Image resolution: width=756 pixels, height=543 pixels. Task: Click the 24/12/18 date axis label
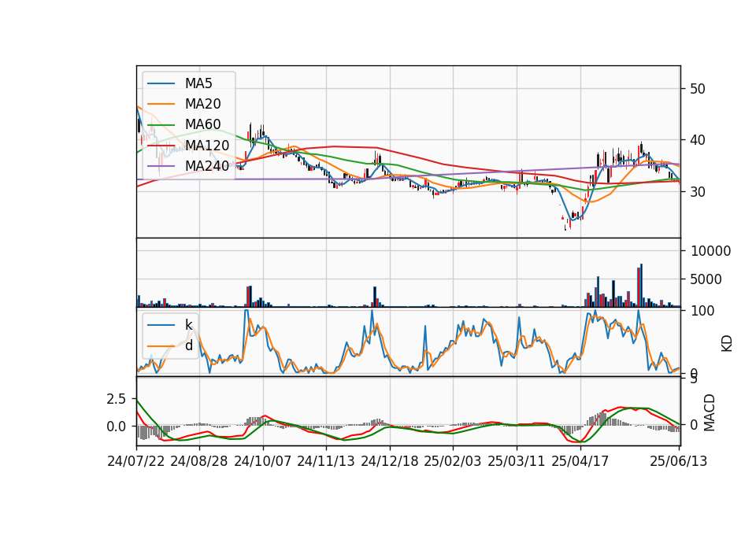[390, 461]
